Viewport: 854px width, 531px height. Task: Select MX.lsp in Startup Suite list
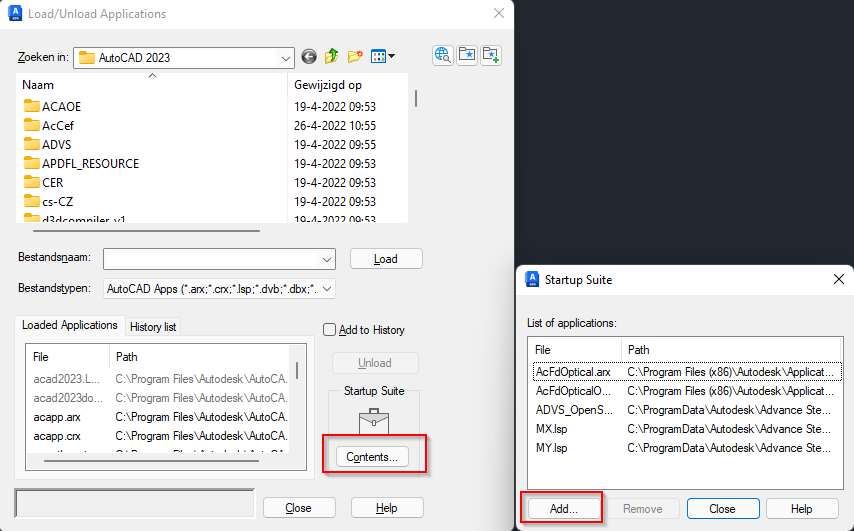point(687,429)
